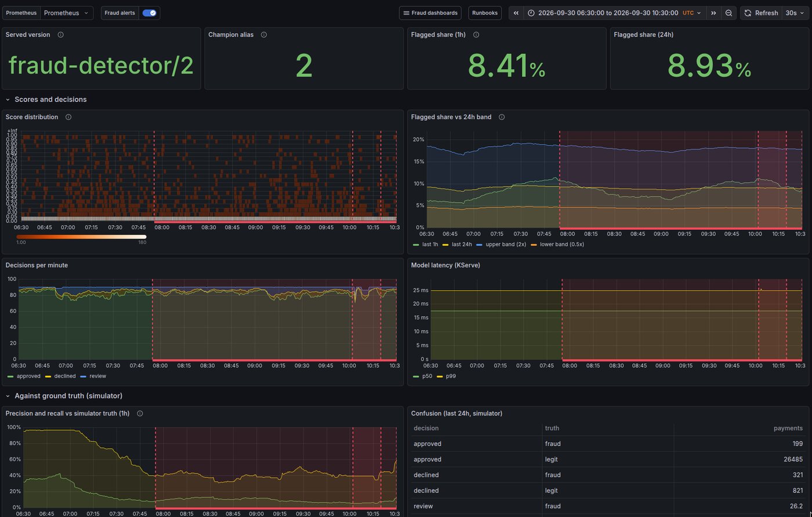Open the Decisions per minute panel title

pos(37,265)
